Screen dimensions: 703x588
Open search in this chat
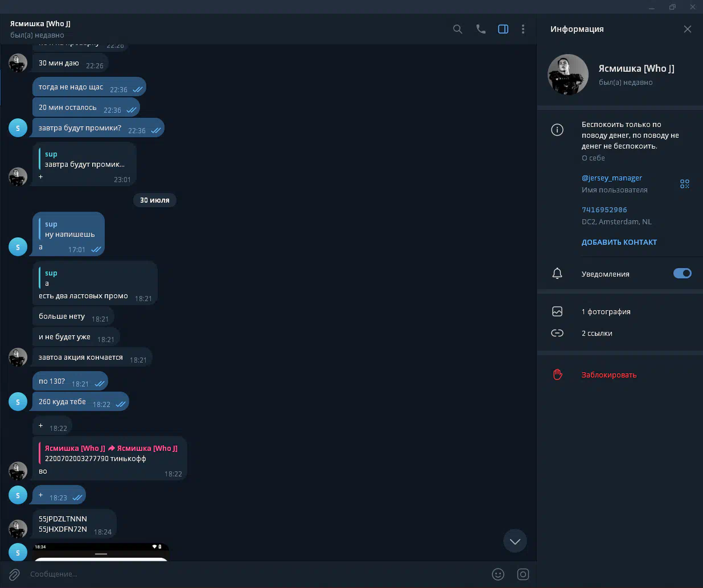pyautogui.click(x=458, y=29)
